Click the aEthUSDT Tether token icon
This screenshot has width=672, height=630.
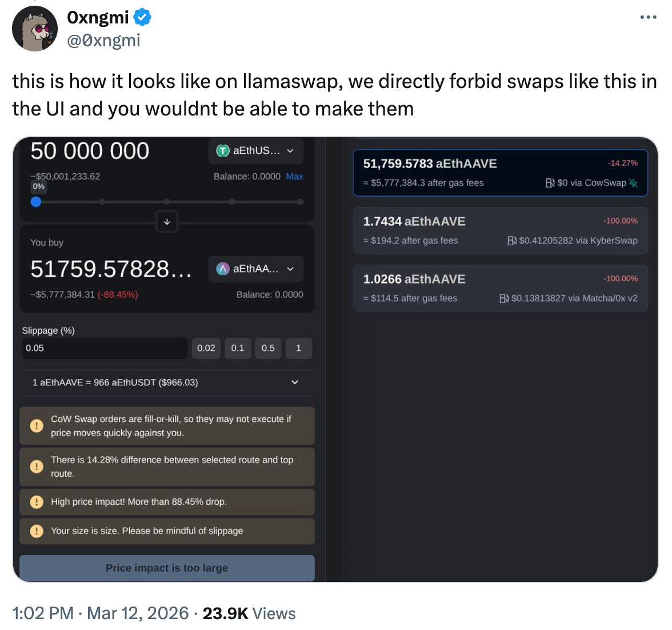point(223,151)
